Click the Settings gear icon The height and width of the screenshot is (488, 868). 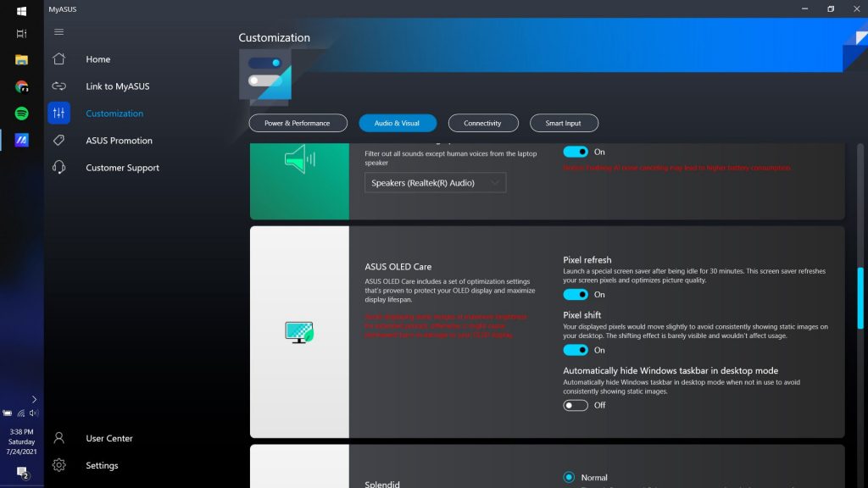coord(58,465)
